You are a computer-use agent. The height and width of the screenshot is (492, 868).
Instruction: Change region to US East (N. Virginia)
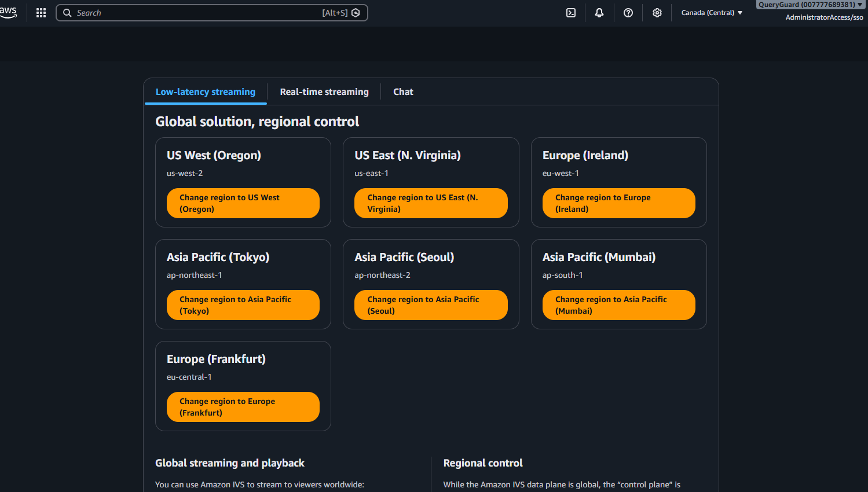click(x=431, y=203)
